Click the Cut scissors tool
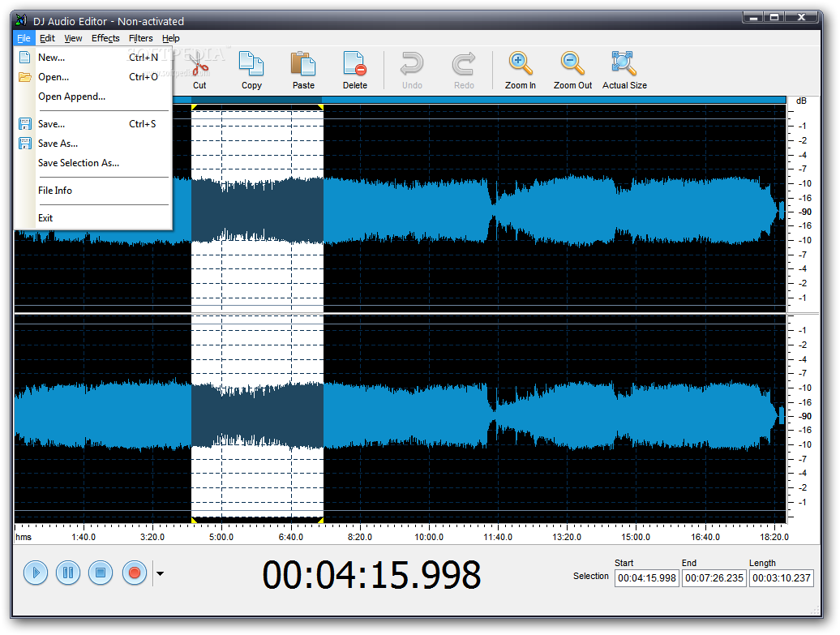 tap(199, 70)
